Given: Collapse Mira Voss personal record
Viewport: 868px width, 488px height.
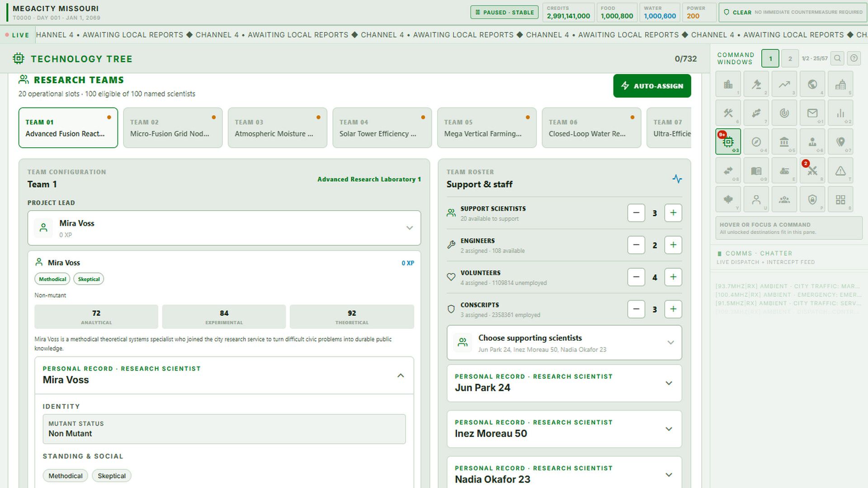Looking at the screenshot, I should (224, 375).
